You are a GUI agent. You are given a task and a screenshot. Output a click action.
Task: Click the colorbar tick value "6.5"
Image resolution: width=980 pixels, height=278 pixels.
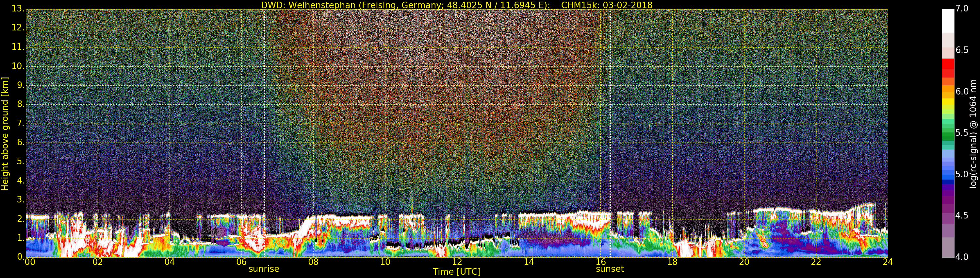coord(962,50)
